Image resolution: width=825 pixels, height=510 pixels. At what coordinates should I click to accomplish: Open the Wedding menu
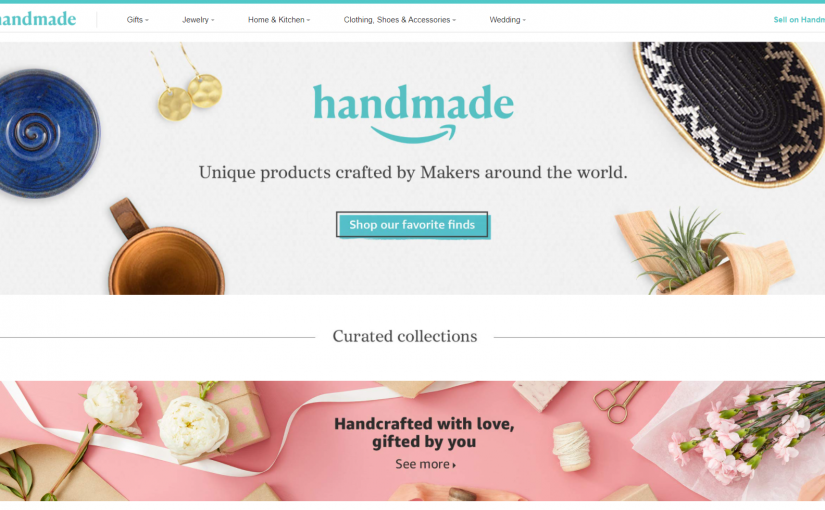[x=507, y=20]
